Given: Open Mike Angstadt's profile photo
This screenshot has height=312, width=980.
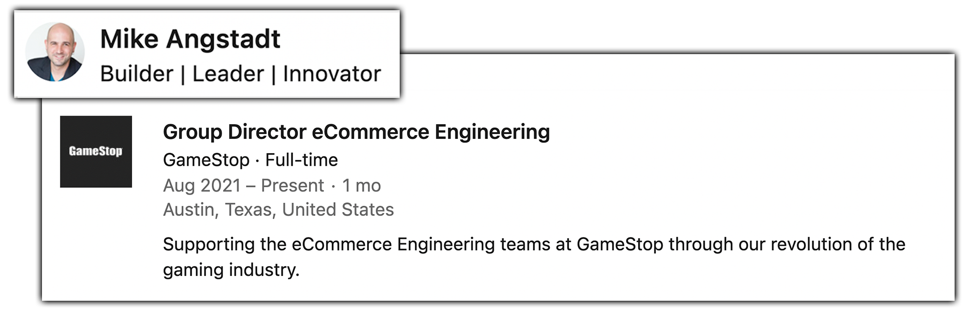Looking at the screenshot, I should [55, 52].
